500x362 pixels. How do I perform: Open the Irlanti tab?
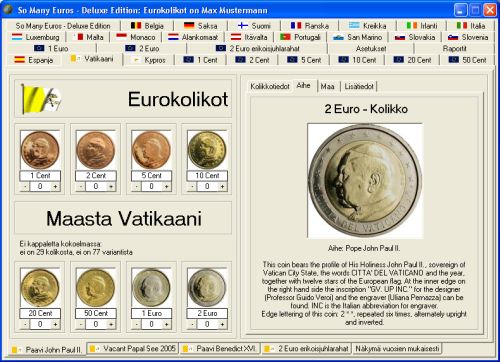pos(422,26)
